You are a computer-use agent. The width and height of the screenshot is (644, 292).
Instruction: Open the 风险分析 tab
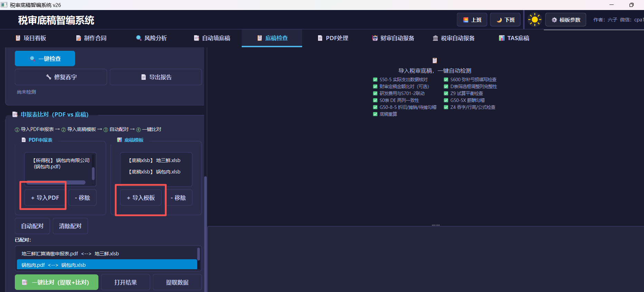click(x=151, y=38)
